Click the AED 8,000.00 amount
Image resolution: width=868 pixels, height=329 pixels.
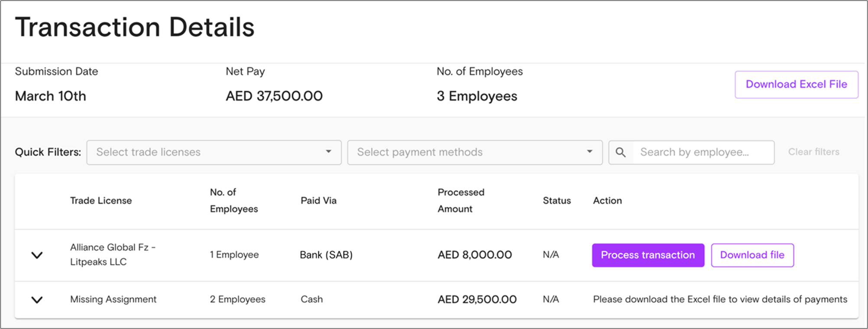[475, 255]
